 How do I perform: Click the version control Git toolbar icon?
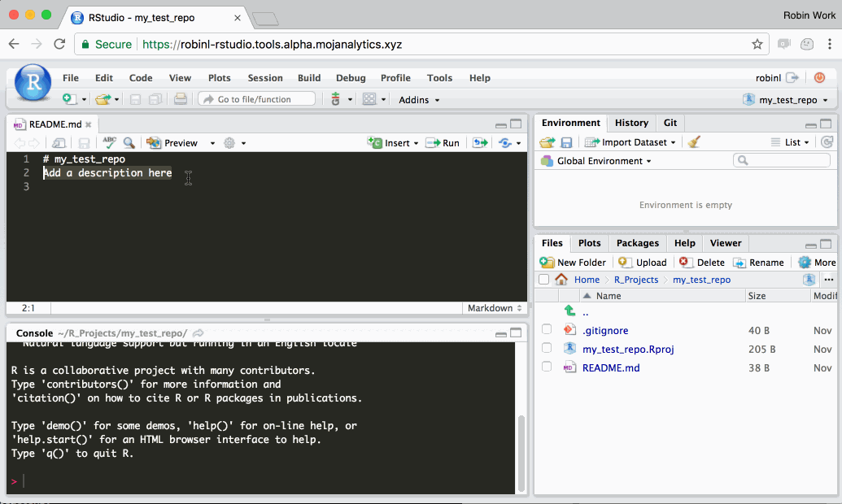[336, 99]
